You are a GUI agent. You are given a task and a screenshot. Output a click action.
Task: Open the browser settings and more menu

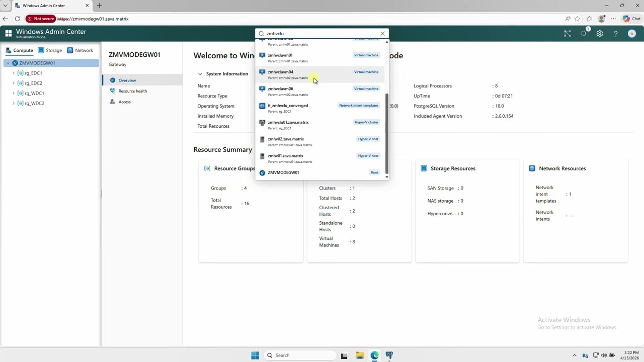[613, 19]
